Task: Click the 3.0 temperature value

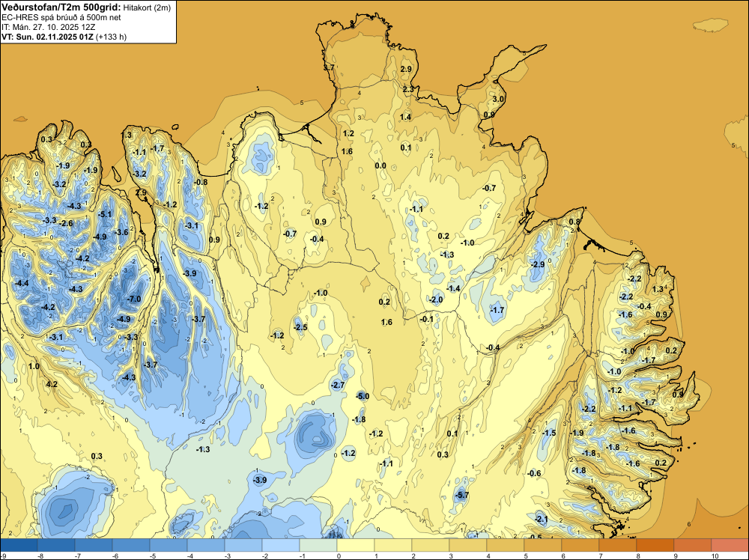Action: pyautogui.click(x=498, y=99)
